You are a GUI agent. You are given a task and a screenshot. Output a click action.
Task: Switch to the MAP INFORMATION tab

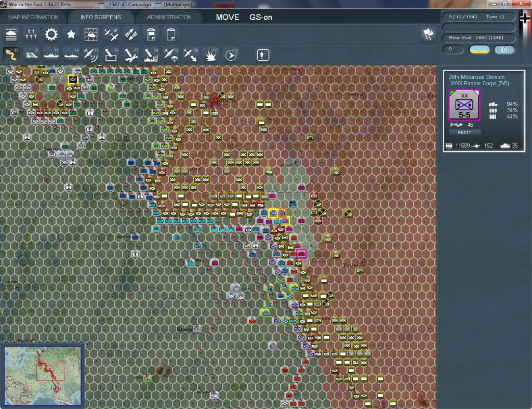(x=33, y=17)
